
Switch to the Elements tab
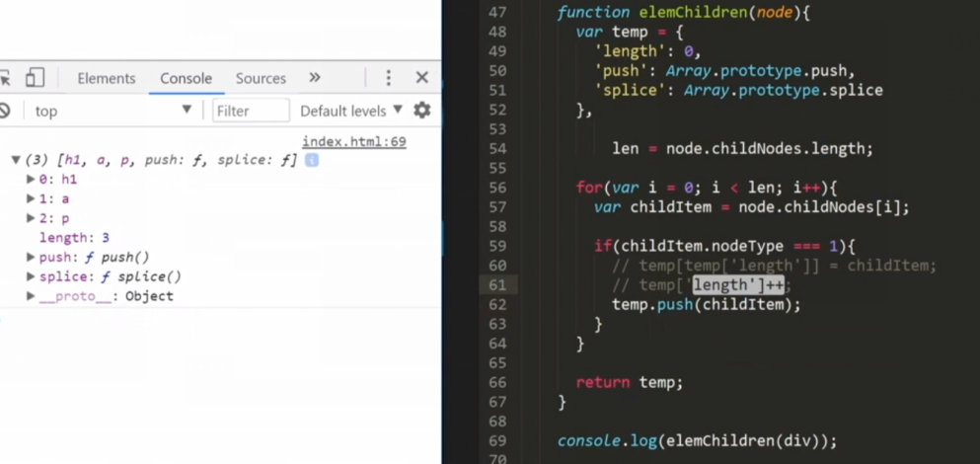click(107, 78)
